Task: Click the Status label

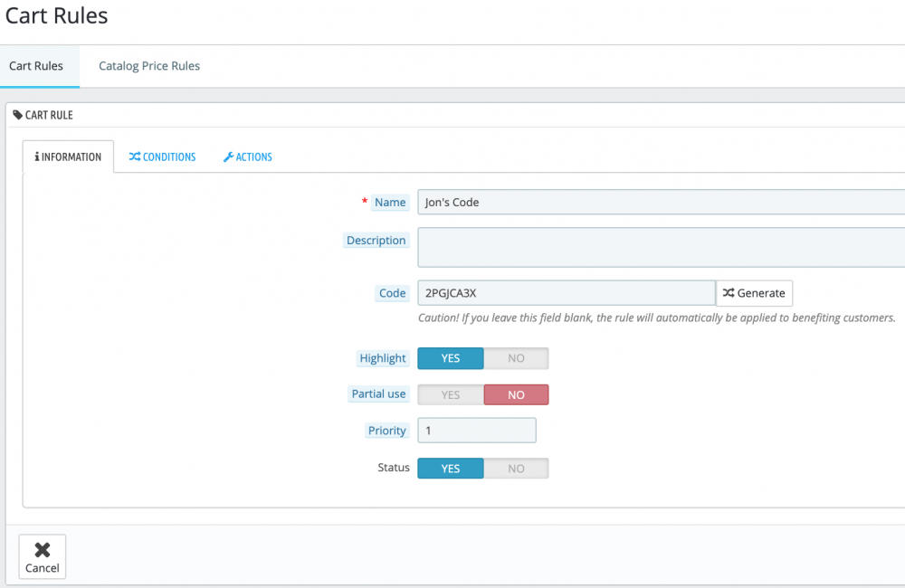Action: coord(394,468)
